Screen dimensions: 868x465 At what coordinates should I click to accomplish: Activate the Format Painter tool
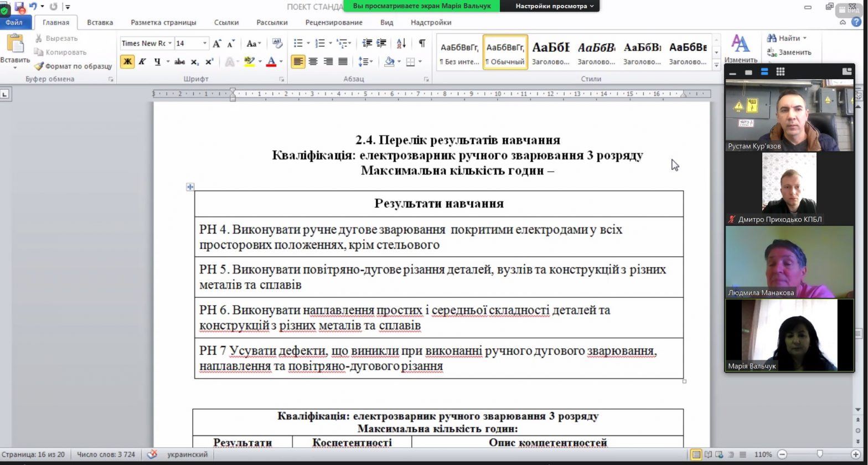coord(73,66)
